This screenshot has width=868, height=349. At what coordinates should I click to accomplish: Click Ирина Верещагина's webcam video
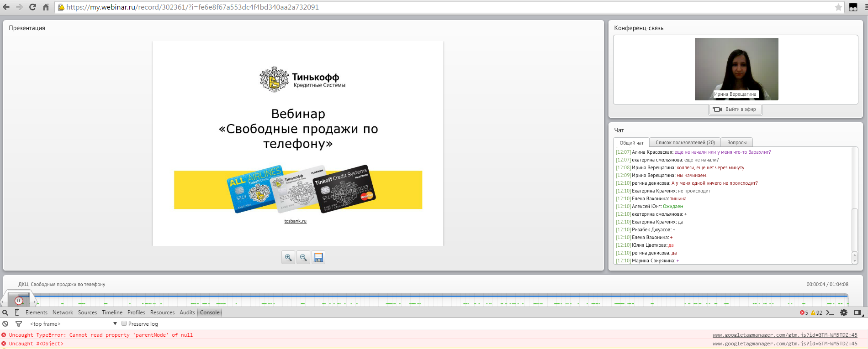[736, 69]
